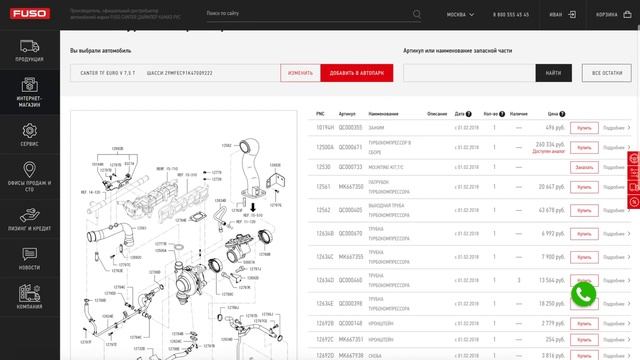Click Купить for part QC000605
Image resolution: width=640 pixels, height=360 pixels.
point(584,210)
